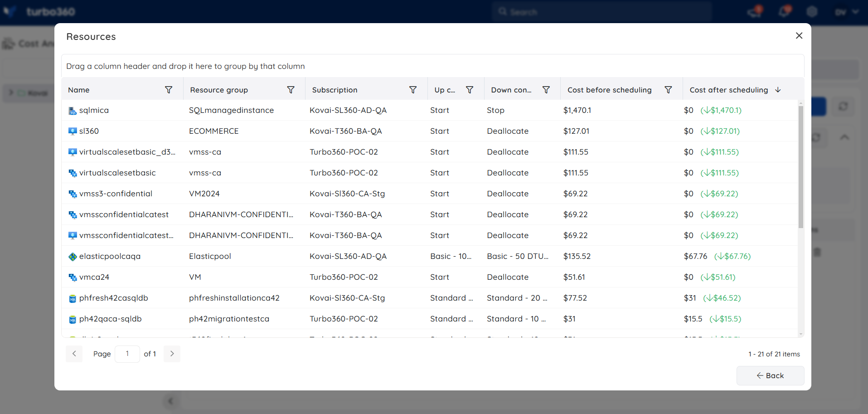Select the sl360 resource name
The image size is (868, 414).
click(x=89, y=131)
